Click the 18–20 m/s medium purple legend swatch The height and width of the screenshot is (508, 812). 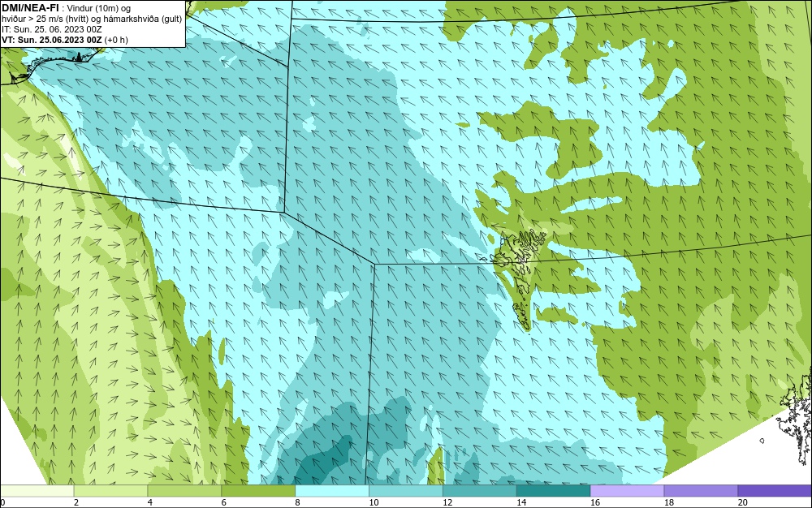(701, 490)
